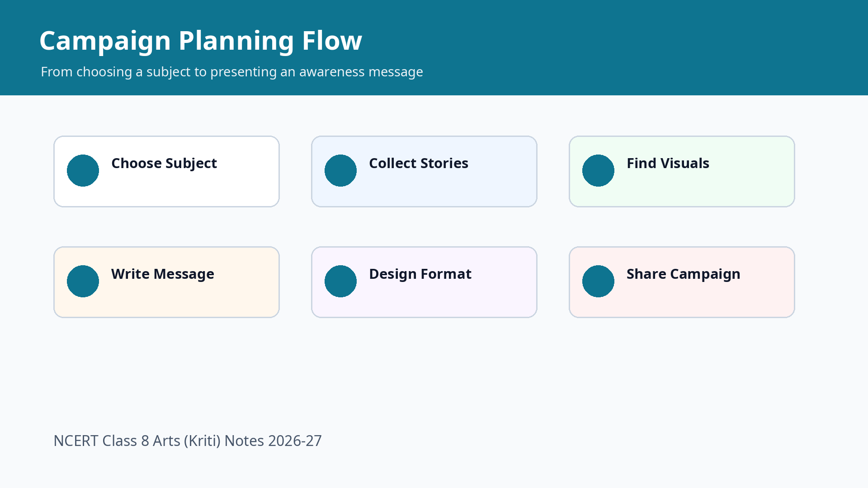
Task: Select the 'Collect Stories' label
Action: [419, 163]
